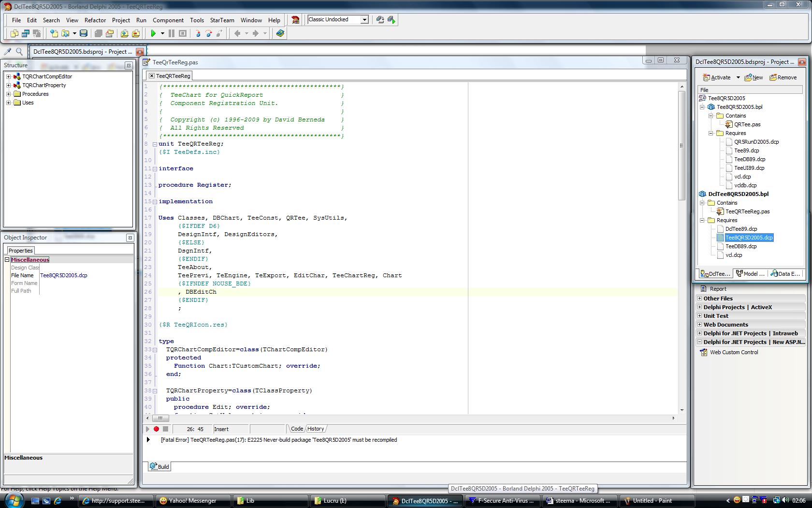Click the Program reset stop icon
The image size is (812, 508).
tap(183, 33)
